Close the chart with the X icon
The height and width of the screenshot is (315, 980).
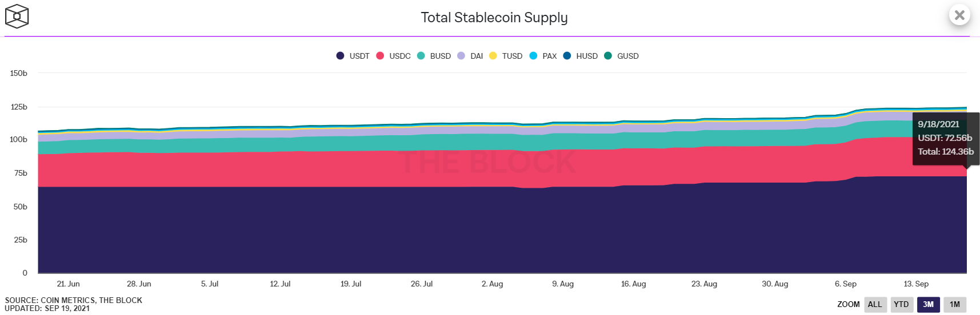pos(959,15)
